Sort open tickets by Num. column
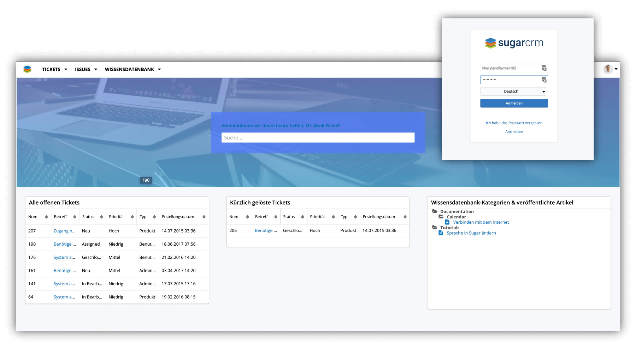 tap(46, 217)
